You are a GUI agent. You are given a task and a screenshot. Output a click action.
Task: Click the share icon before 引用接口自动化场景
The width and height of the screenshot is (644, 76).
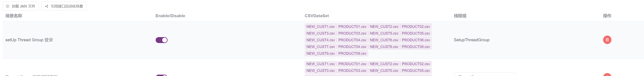pos(46,6)
